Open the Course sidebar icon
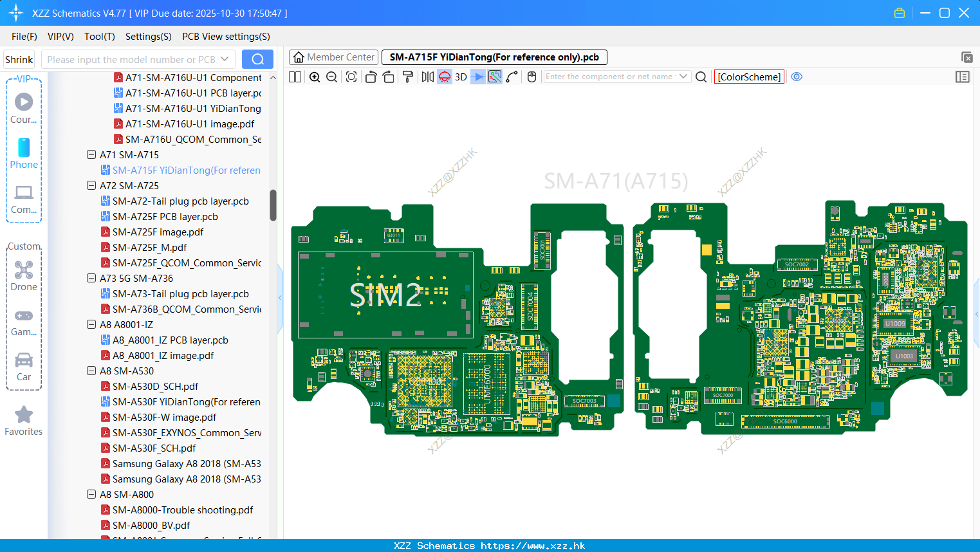 tap(24, 108)
